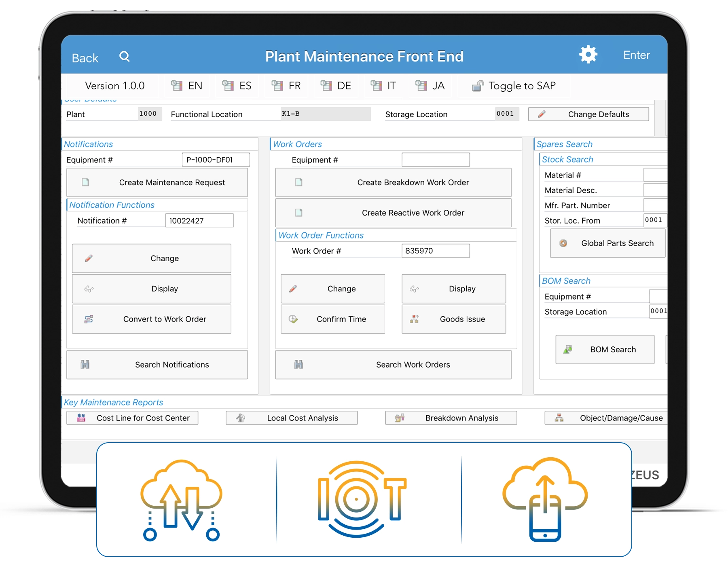Switch language to JA
The height and width of the screenshot is (566, 728).
(x=430, y=86)
